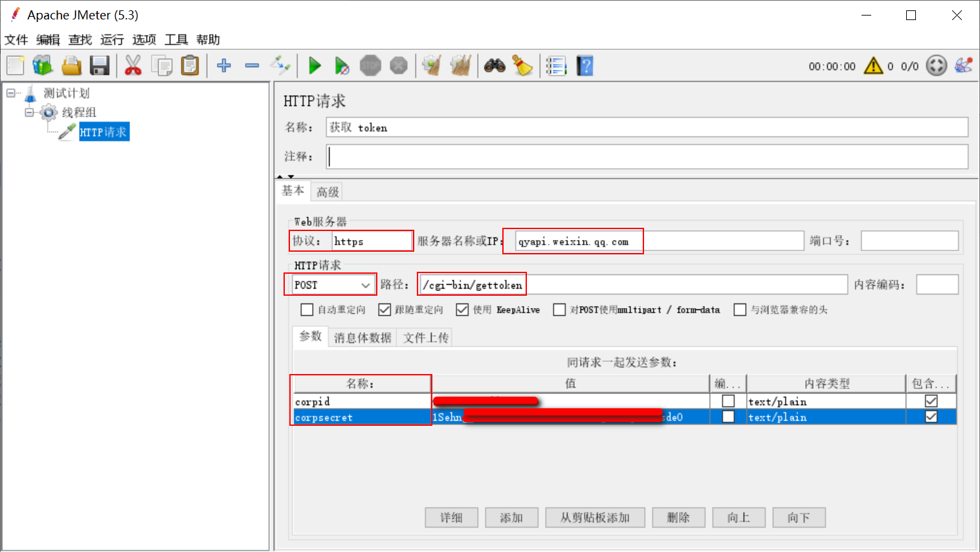Click the Clear broom icon

(x=432, y=65)
